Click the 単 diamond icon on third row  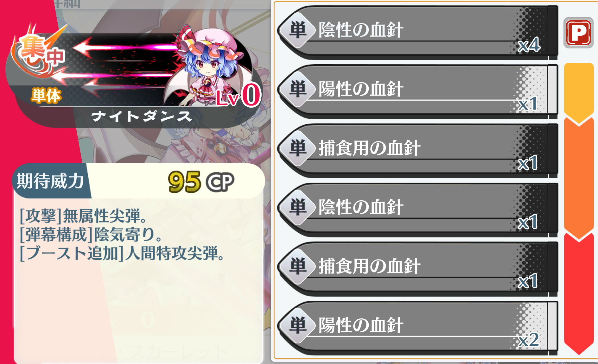click(298, 149)
